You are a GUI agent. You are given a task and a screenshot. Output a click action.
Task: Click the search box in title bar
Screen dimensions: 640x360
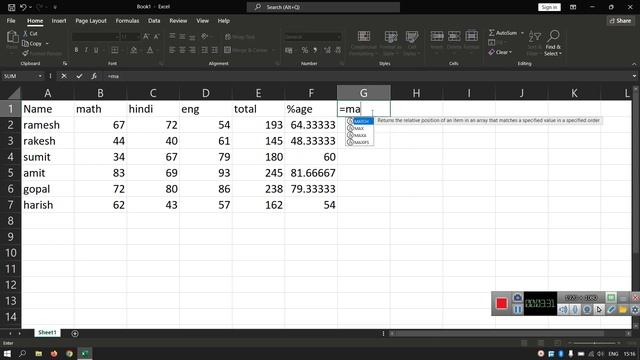point(323,7)
